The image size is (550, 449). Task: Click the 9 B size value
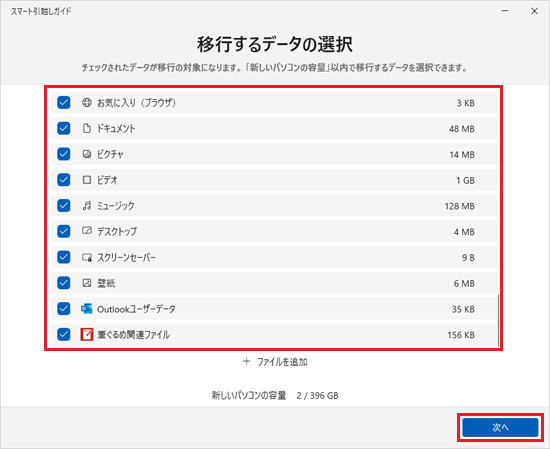point(468,257)
